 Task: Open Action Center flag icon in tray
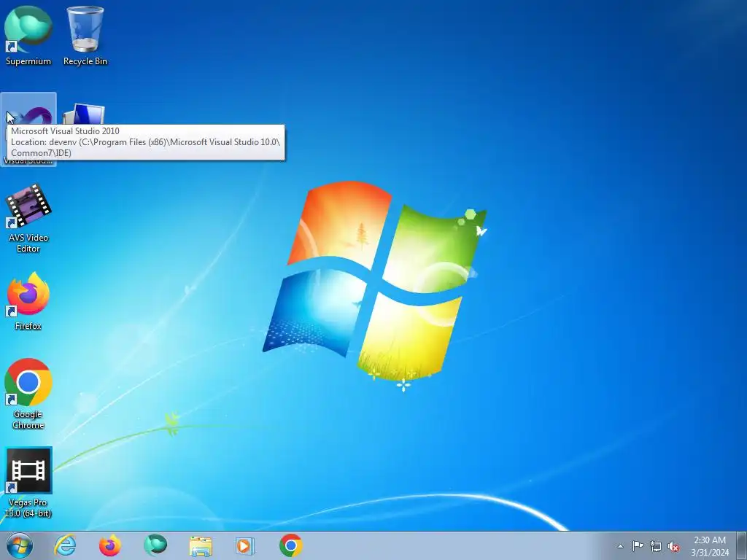[x=638, y=546]
